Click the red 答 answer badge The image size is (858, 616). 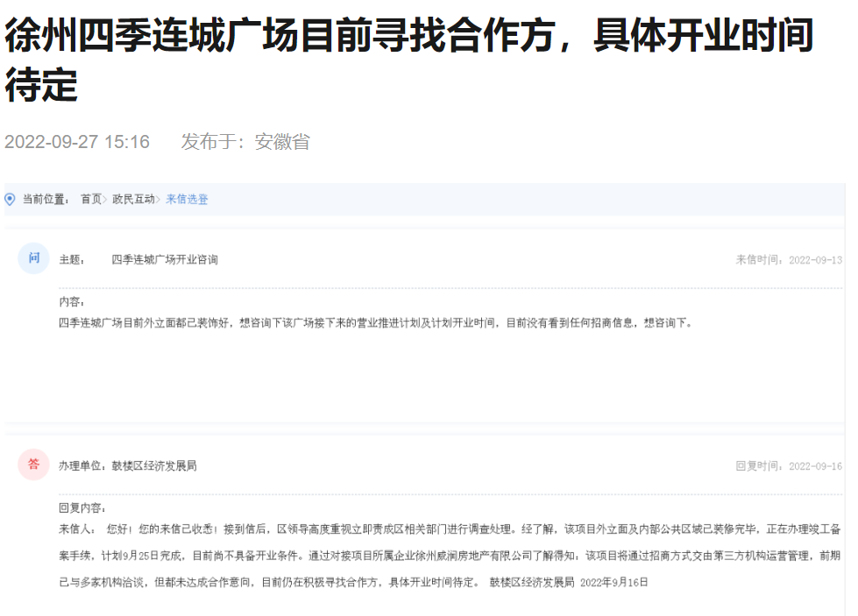[x=34, y=464]
